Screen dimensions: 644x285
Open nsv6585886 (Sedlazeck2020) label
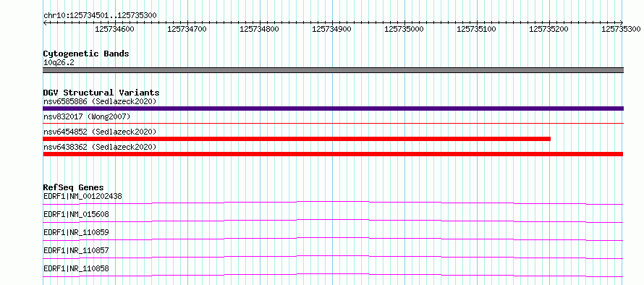(x=100, y=101)
